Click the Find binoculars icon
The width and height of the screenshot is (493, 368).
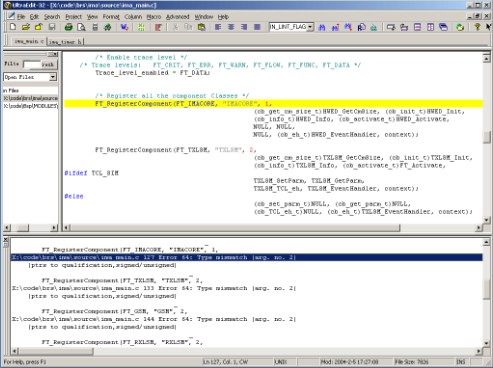point(322,27)
